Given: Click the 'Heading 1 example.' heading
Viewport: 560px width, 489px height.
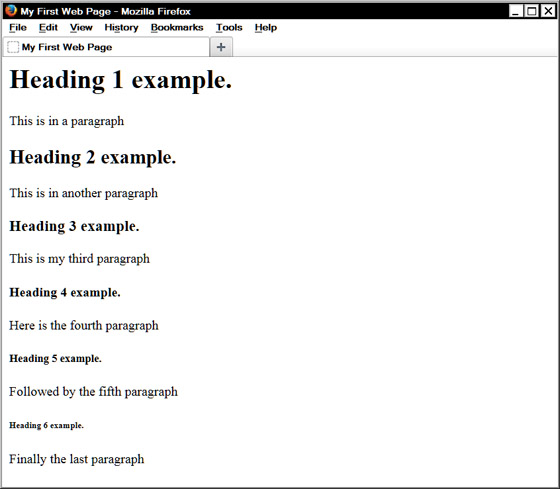Looking at the screenshot, I should coord(121,80).
